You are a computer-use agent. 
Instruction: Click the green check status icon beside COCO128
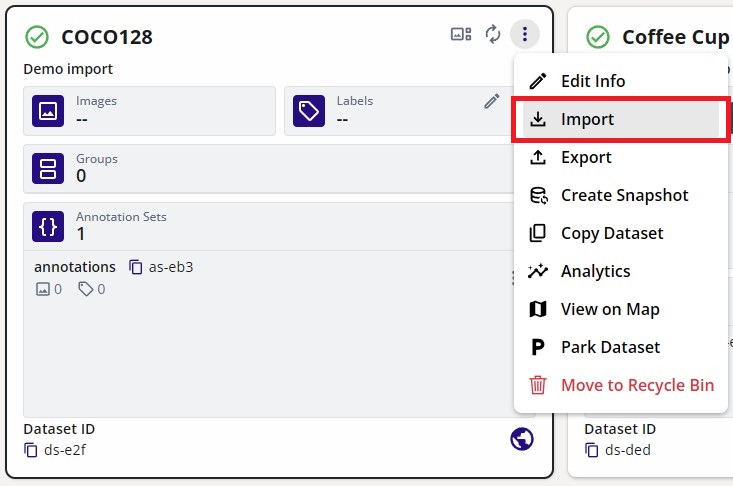[x=37, y=37]
